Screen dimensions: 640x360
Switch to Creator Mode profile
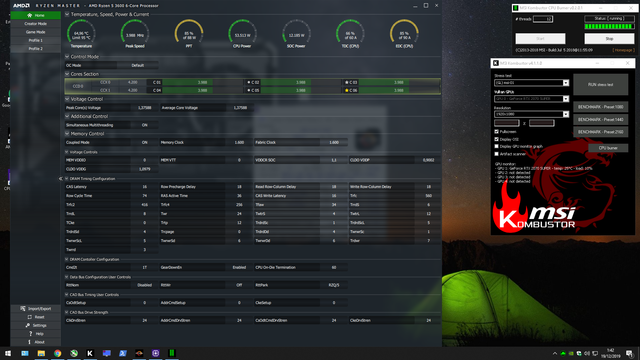36,24
